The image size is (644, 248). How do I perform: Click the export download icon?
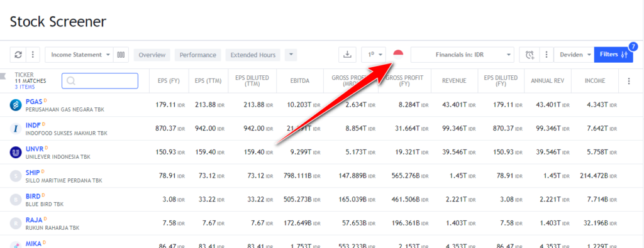click(x=347, y=55)
